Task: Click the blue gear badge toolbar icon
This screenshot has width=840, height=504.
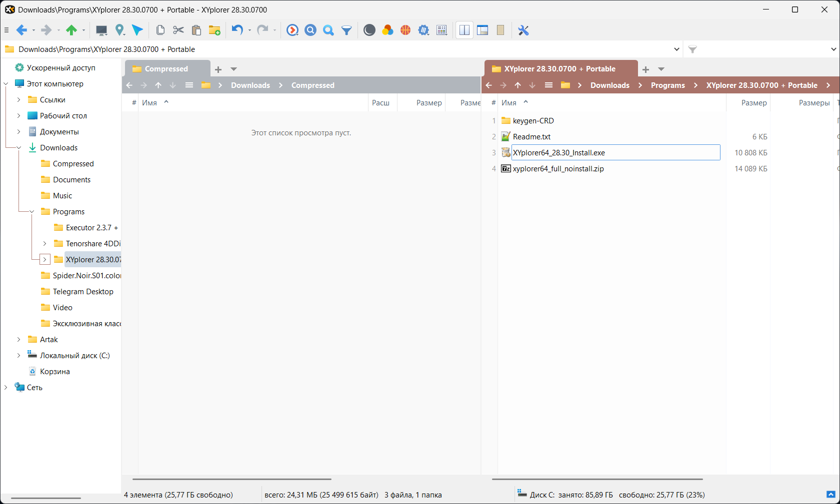Action: [x=423, y=30]
